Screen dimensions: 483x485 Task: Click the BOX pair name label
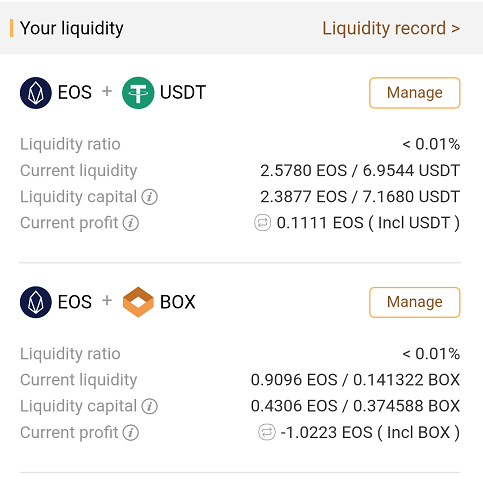point(177,302)
